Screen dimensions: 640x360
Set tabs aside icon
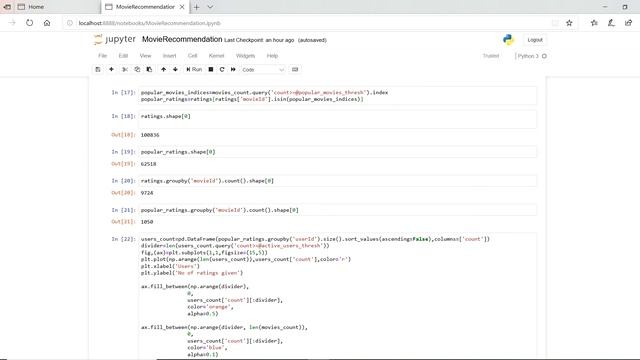pos(7,7)
